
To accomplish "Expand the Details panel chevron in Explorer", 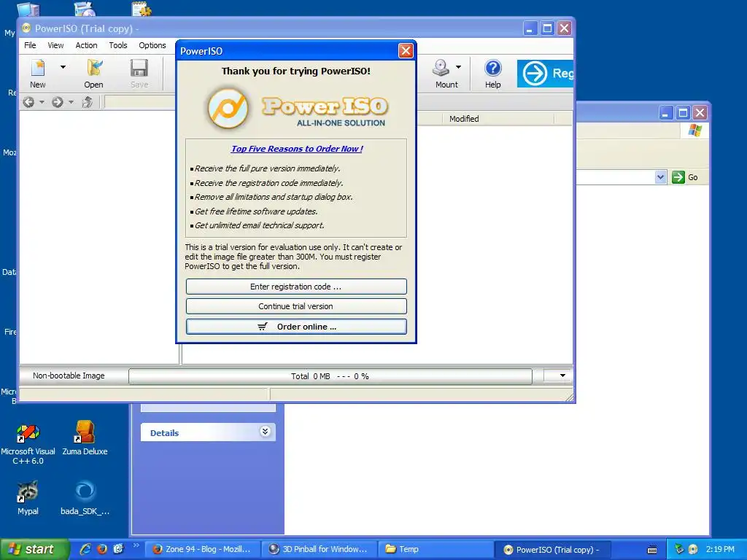I will coord(266,432).
